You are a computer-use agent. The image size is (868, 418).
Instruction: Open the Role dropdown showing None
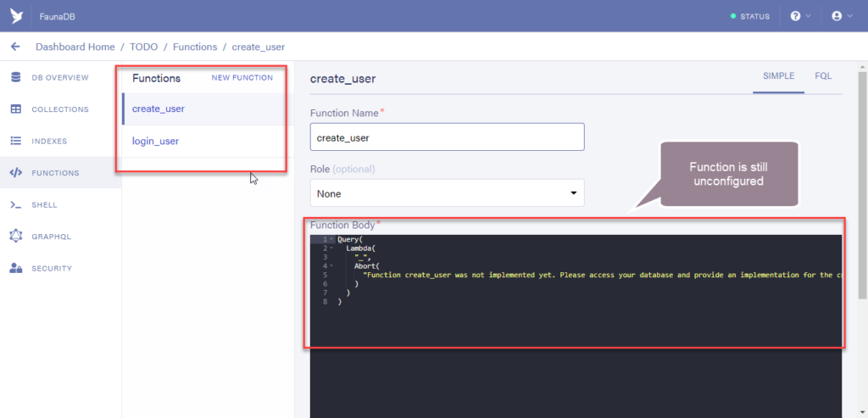tap(448, 193)
